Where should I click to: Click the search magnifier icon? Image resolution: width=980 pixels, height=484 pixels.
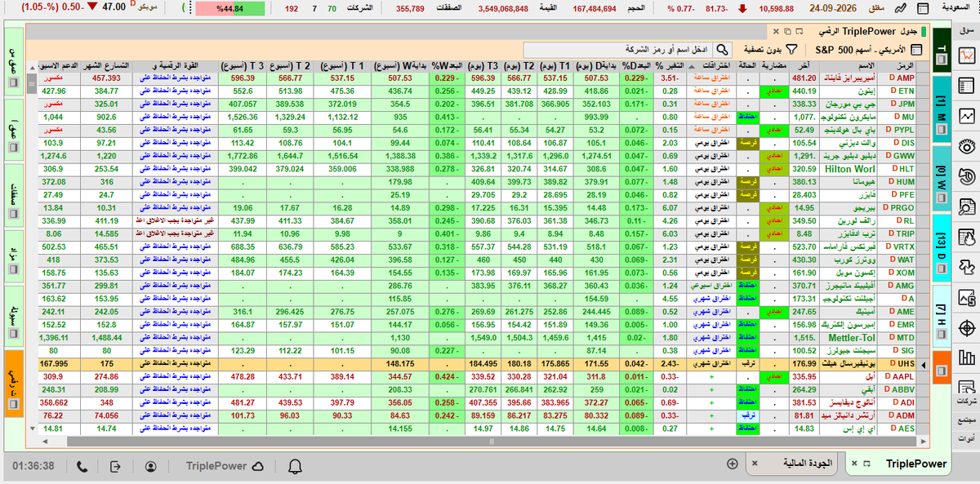point(723,49)
